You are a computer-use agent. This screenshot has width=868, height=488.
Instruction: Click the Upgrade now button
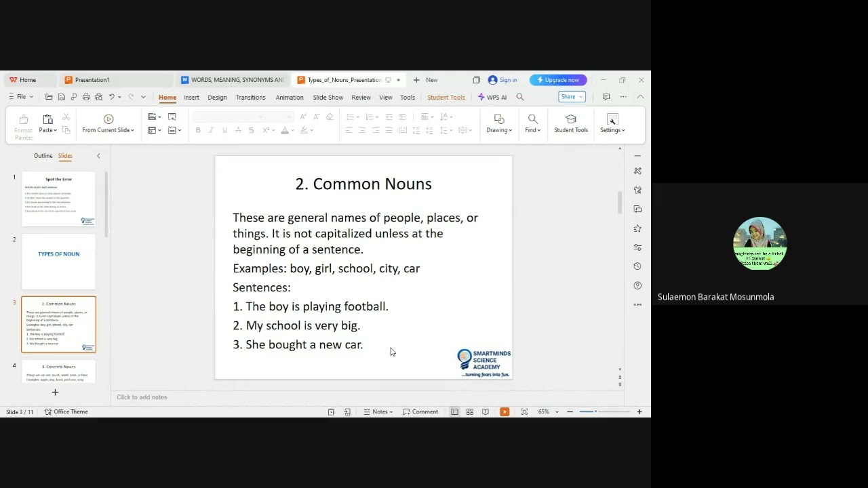point(558,80)
